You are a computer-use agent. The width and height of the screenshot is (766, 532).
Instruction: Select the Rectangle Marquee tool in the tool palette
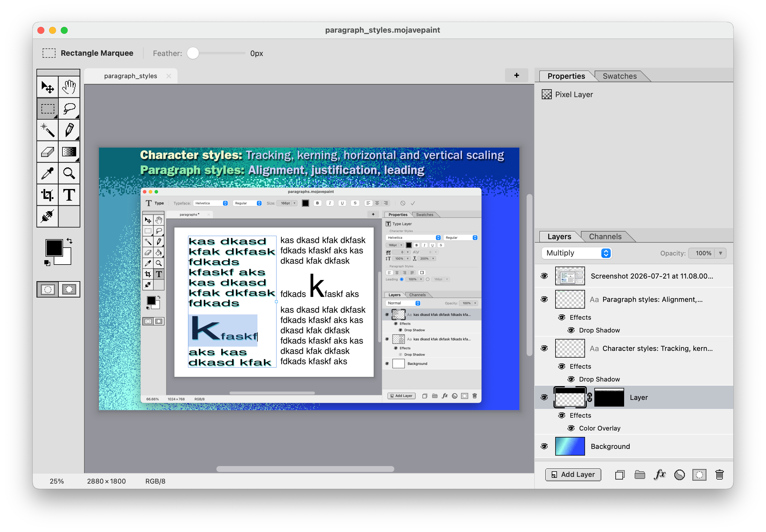(x=47, y=109)
